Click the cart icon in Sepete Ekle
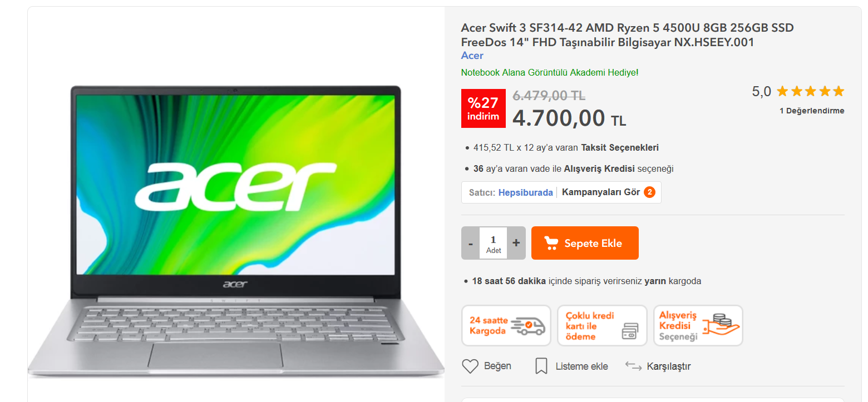The image size is (868, 402). 551,243
